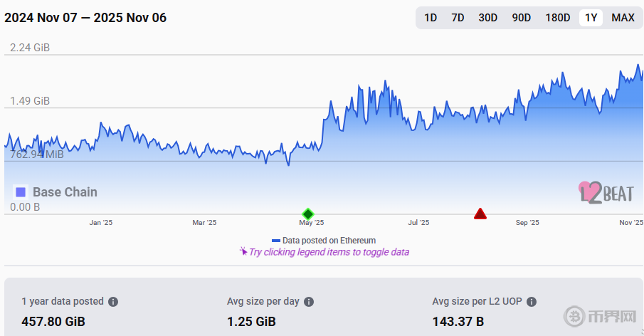Click the Base Chain square icon
This screenshot has width=644, height=336.
(x=21, y=192)
